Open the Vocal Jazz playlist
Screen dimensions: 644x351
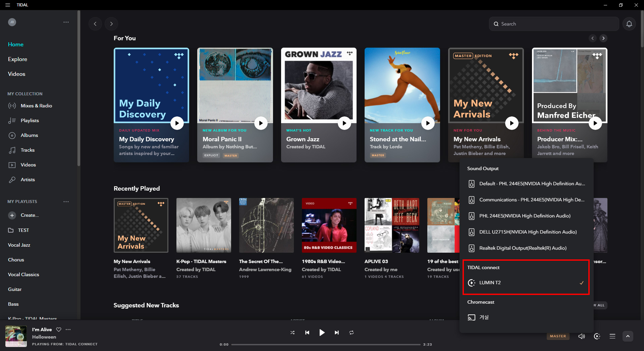coord(19,245)
